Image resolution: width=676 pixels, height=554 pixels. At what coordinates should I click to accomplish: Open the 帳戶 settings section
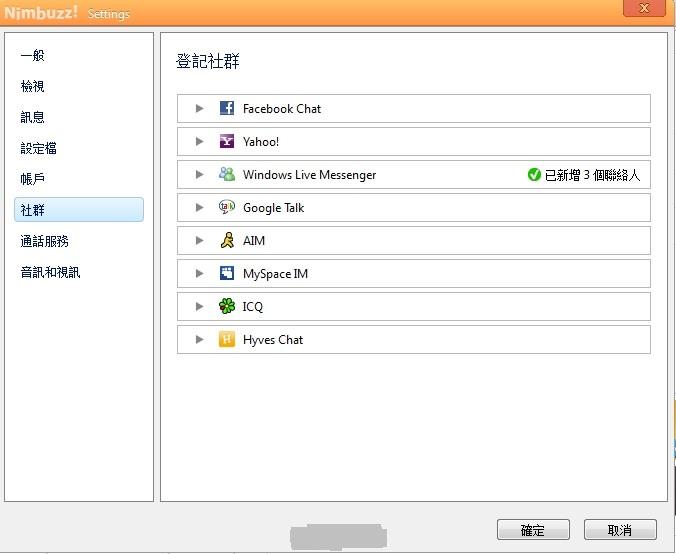(32, 179)
